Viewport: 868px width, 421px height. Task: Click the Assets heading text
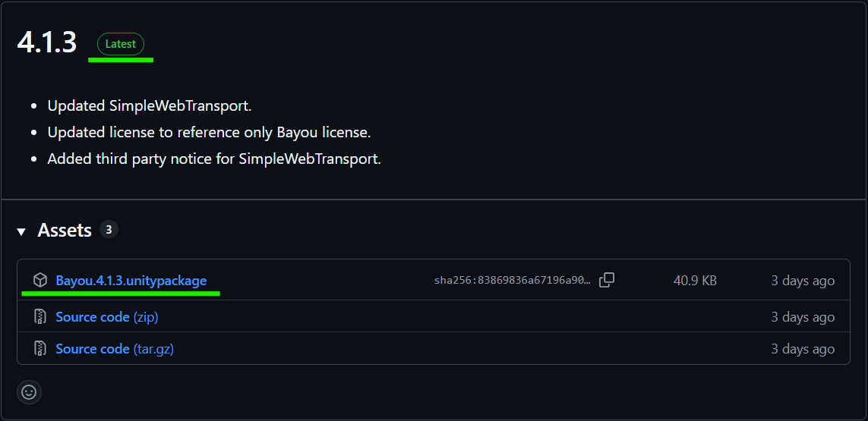65,230
